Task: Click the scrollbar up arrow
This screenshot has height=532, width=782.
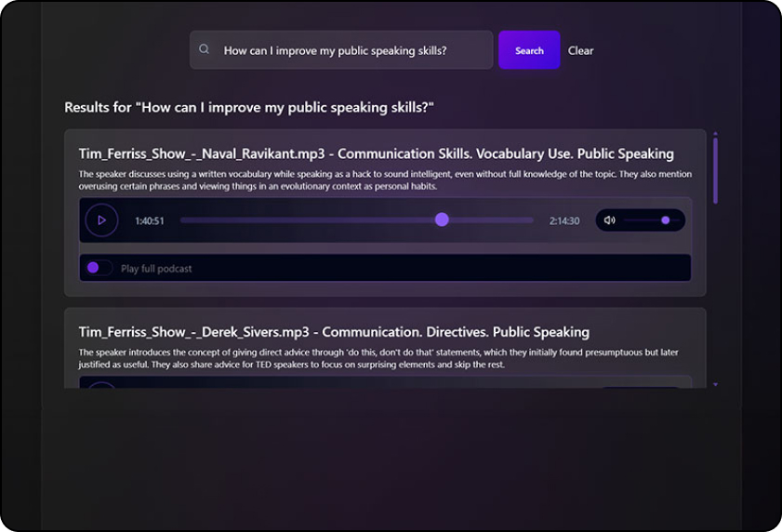Action: pos(715,134)
